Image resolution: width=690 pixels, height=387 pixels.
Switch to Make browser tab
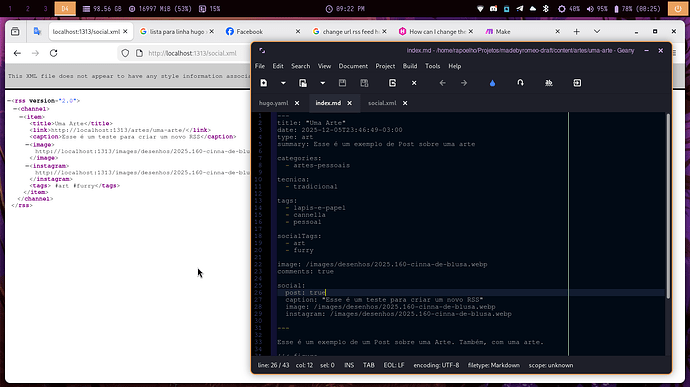522,32
